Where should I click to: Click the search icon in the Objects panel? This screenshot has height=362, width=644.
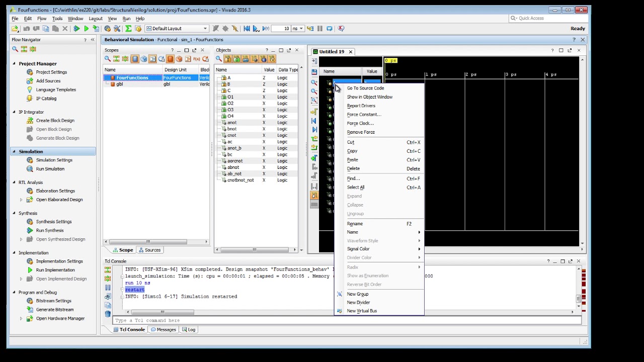tap(219, 59)
